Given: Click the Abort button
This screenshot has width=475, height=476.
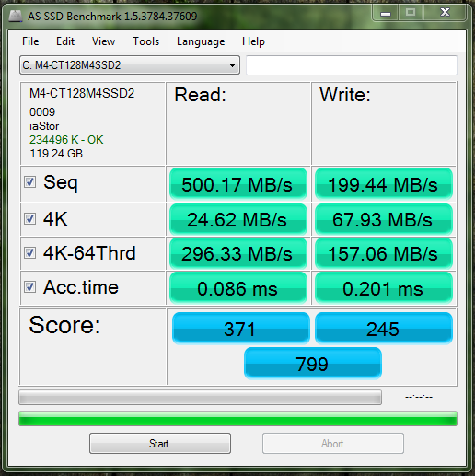Looking at the screenshot, I should (x=333, y=443).
